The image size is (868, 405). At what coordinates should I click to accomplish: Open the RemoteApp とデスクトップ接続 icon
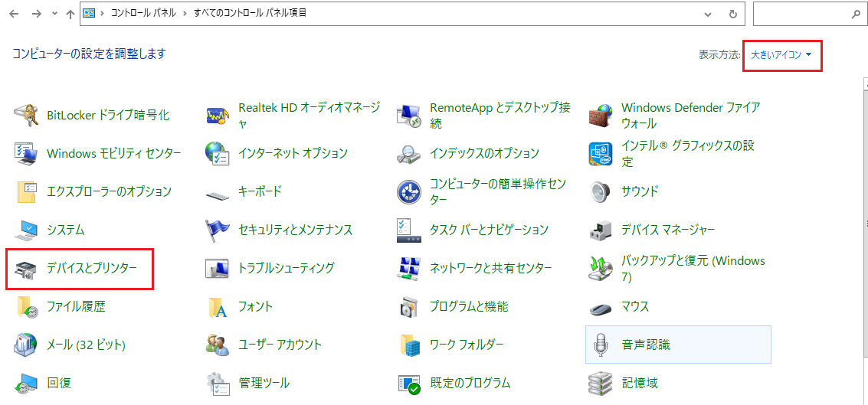tap(409, 115)
